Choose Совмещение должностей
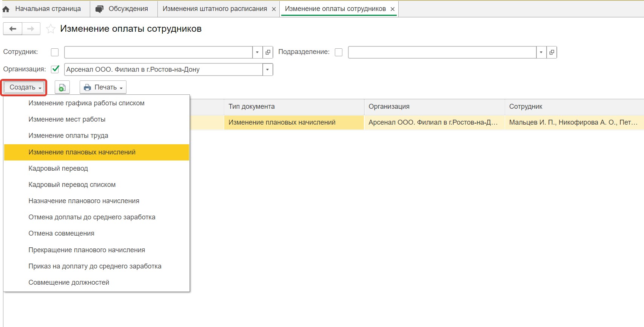The image size is (644, 327). [97, 282]
